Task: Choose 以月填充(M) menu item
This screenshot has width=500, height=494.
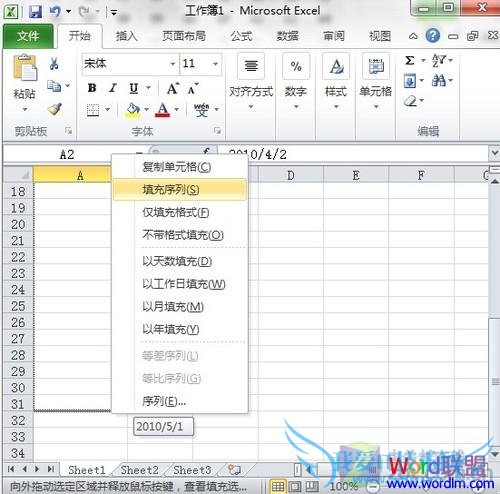Action: 180,307
